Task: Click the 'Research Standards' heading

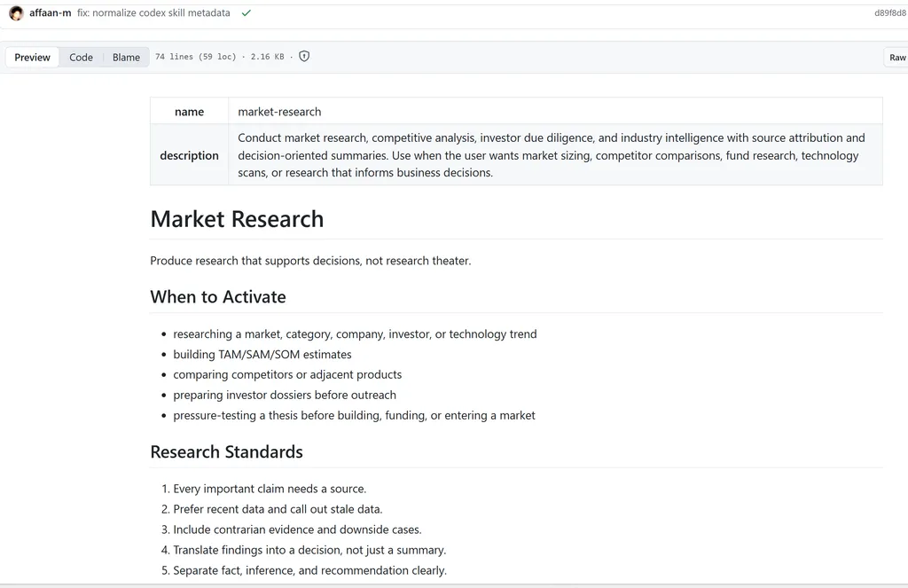Action: coord(226,451)
